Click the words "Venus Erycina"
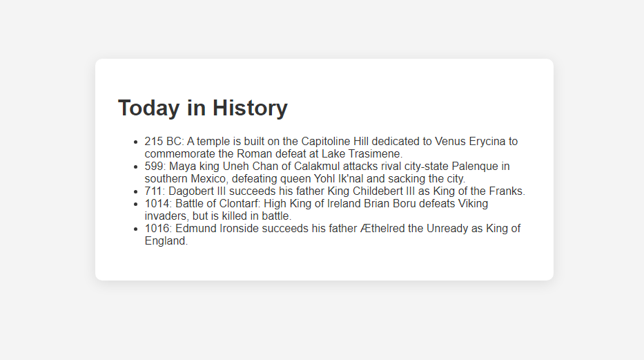Image resolution: width=644 pixels, height=360 pixels. pos(470,142)
